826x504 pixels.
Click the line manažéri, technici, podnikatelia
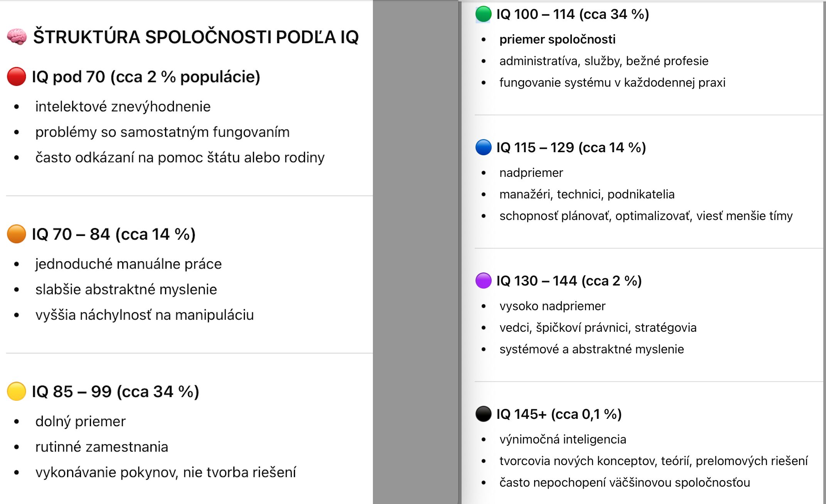click(587, 194)
